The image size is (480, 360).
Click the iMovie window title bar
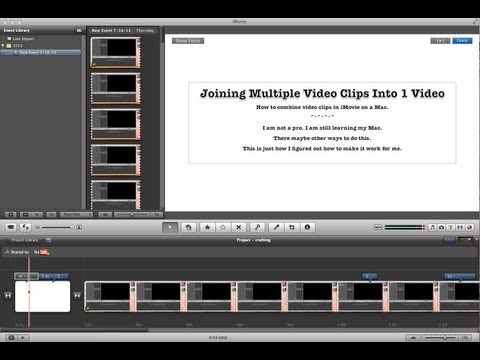point(240,22)
